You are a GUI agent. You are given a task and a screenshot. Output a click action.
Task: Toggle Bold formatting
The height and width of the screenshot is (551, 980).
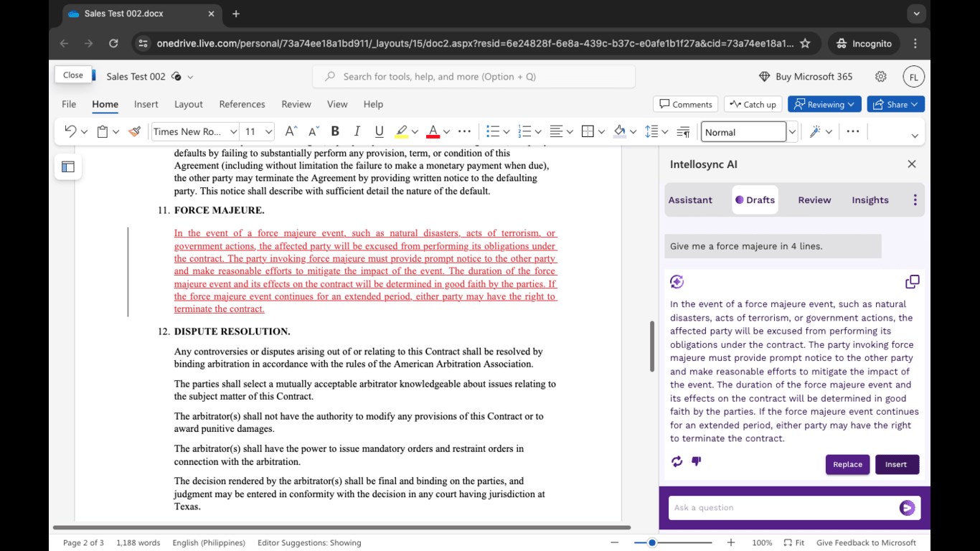(335, 131)
